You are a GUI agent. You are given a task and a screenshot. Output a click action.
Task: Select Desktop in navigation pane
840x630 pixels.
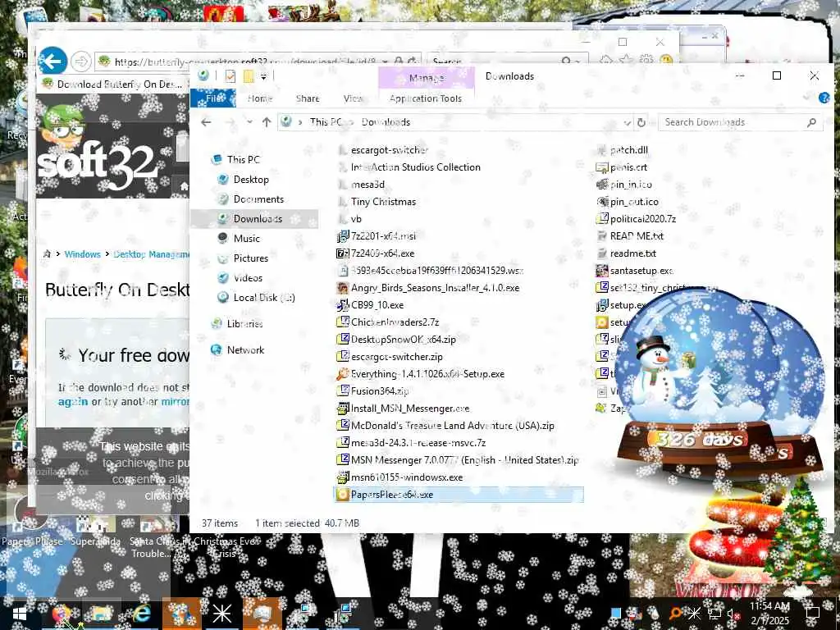pyautogui.click(x=243, y=180)
